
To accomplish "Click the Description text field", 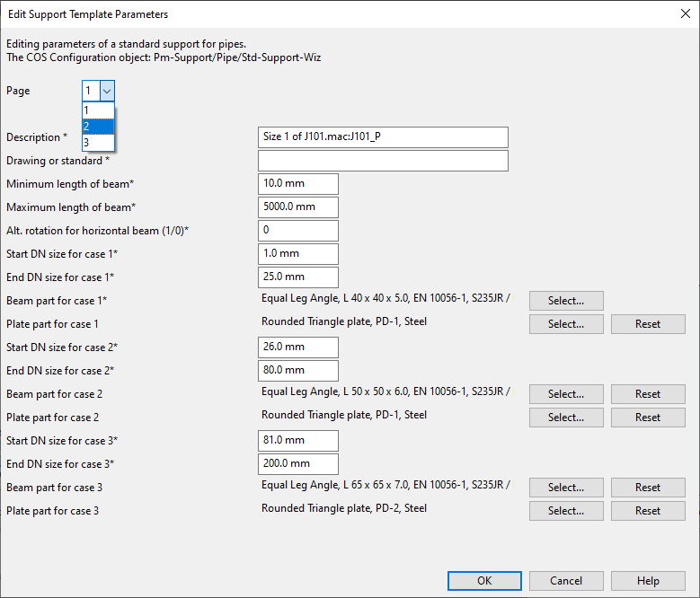I will pyautogui.click(x=383, y=137).
